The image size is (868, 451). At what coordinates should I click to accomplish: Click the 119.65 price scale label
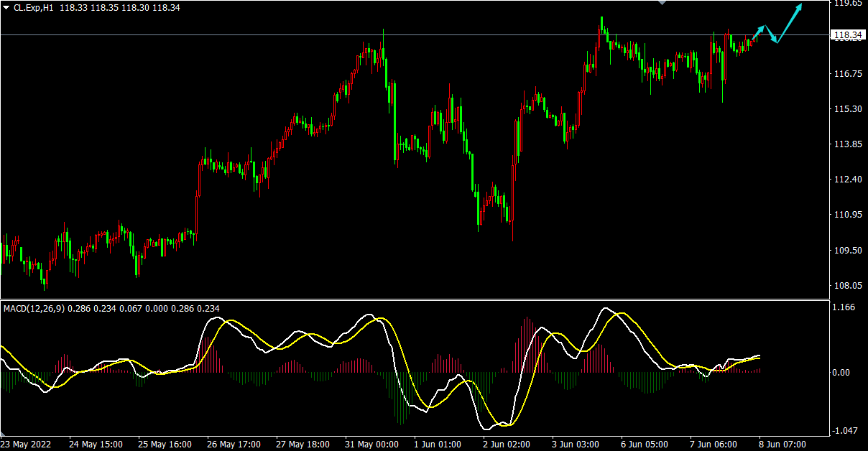pyautogui.click(x=847, y=4)
